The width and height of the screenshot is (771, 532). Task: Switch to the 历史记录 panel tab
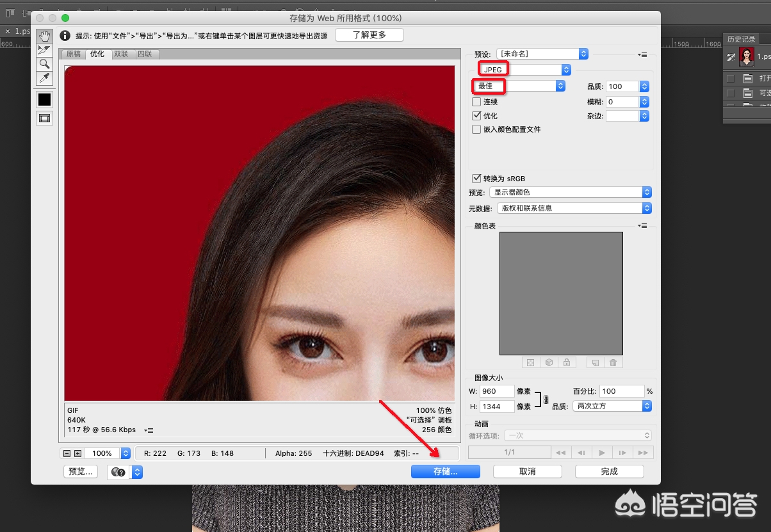point(741,39)
